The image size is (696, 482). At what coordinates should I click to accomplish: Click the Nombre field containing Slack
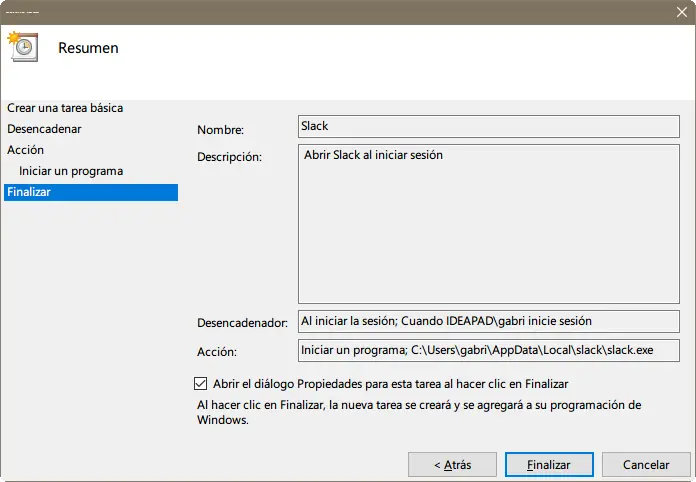tap(489, 126)
